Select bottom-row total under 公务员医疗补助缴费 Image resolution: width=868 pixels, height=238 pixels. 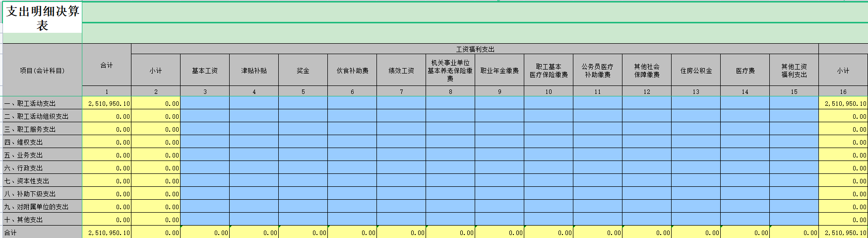[x=598, y=233]
